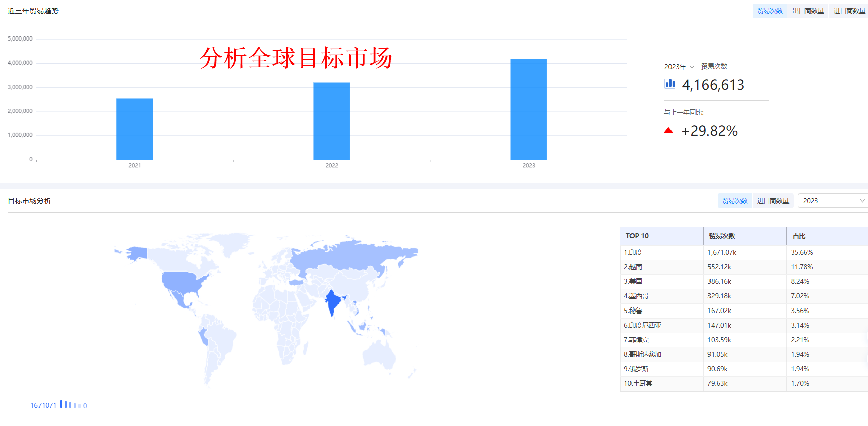This screenshot has height=426, width=868.
Task: Switch trend chart to 进口商数量 tab
Action: click(x=849, y=11)
